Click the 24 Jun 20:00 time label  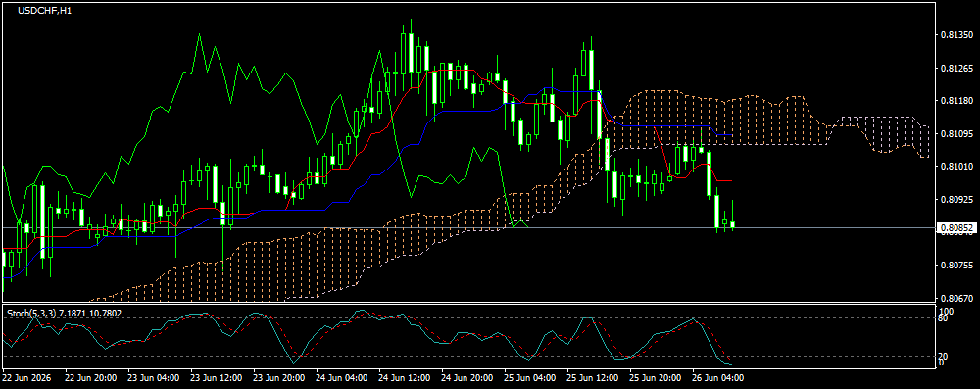click(466, 378)
